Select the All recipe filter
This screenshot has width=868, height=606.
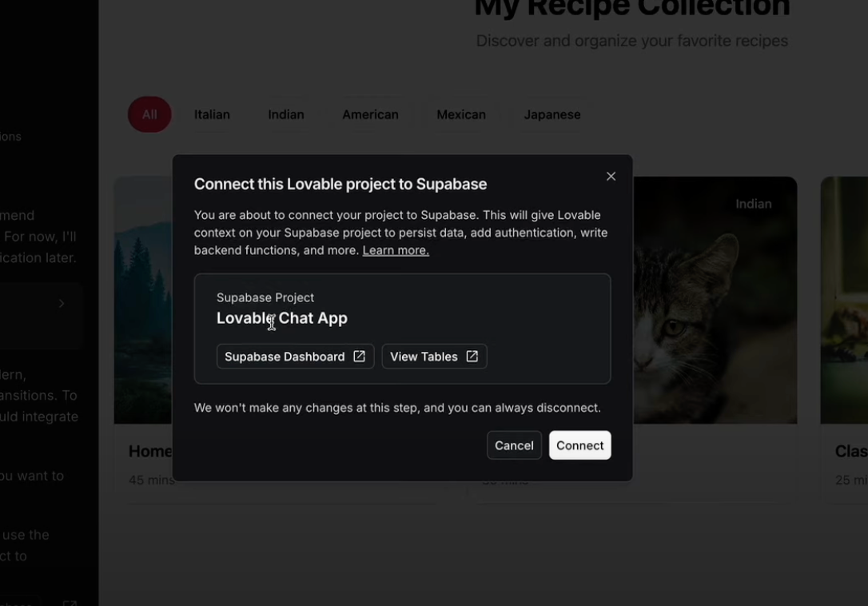click(x=149, y=114)
